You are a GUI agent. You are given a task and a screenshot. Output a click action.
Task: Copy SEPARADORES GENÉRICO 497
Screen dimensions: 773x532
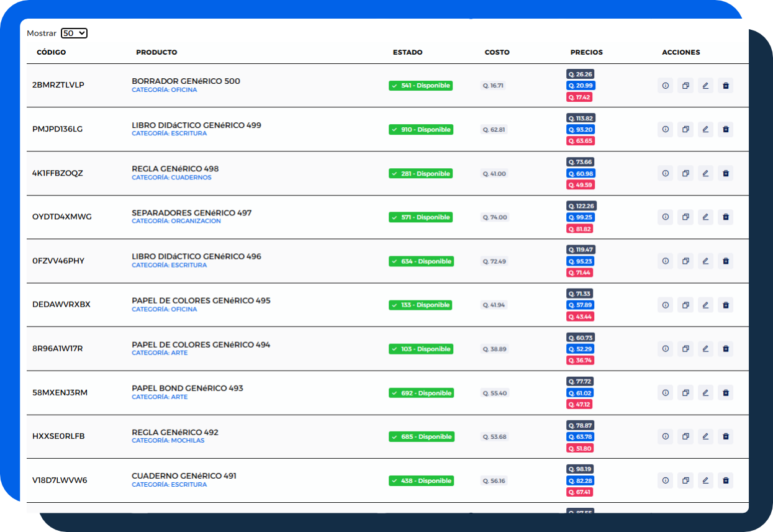pos(685,217)
